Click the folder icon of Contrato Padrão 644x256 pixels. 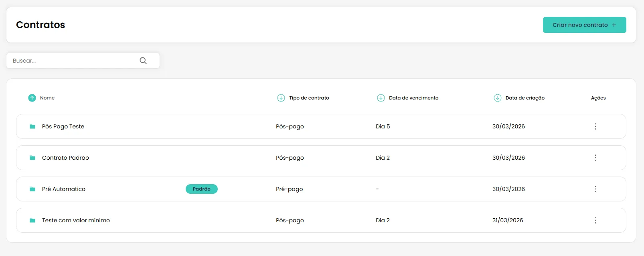[x=32, y=158]
